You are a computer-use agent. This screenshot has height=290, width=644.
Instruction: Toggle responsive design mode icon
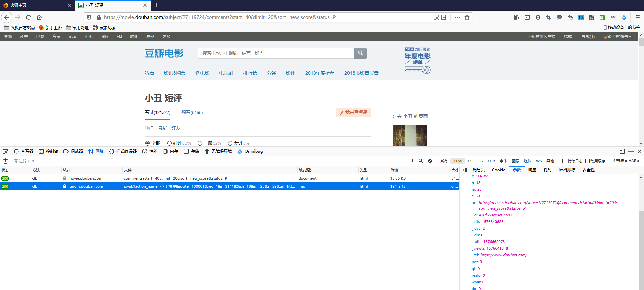(622, 151)
